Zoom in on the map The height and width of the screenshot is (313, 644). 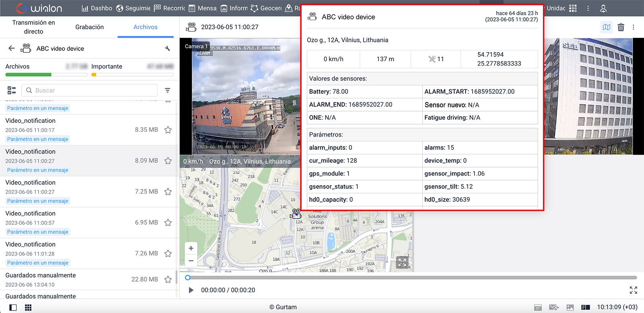[191, 248]
